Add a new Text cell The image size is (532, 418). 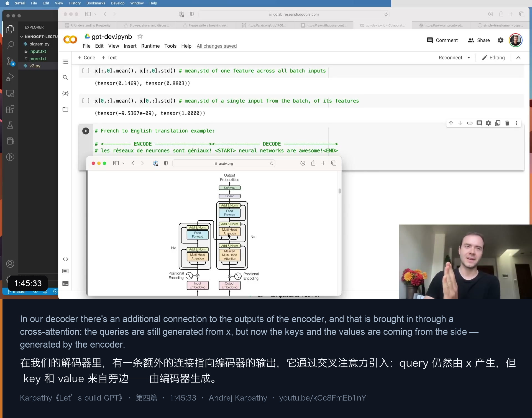pyautogui.click(x=109, y=58)
